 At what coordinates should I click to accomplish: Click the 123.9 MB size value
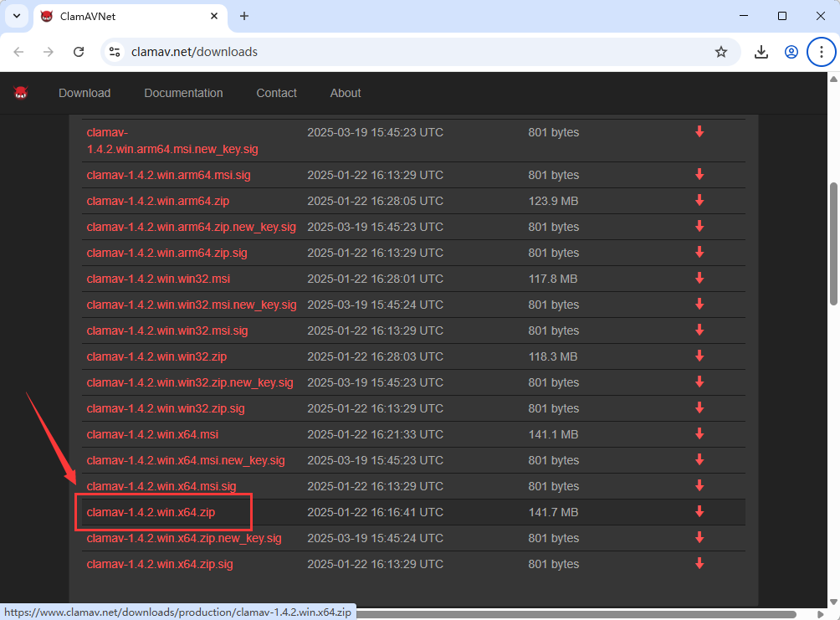[553, 201]
